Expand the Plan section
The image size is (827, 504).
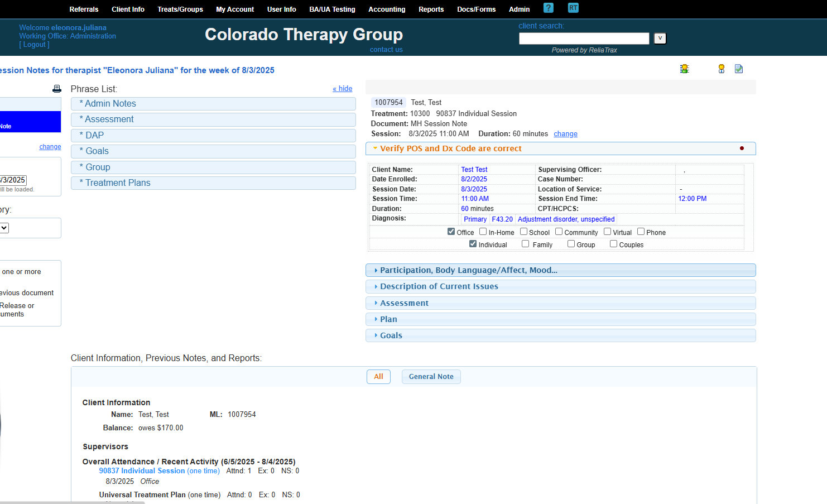pyautogui.click(x=388, y=319)
